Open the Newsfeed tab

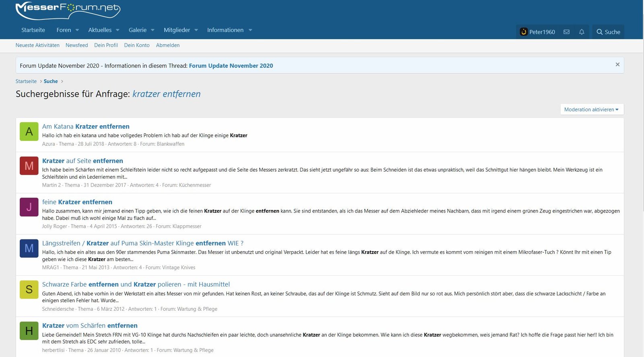pyautogui.click(x=76, y=45)
